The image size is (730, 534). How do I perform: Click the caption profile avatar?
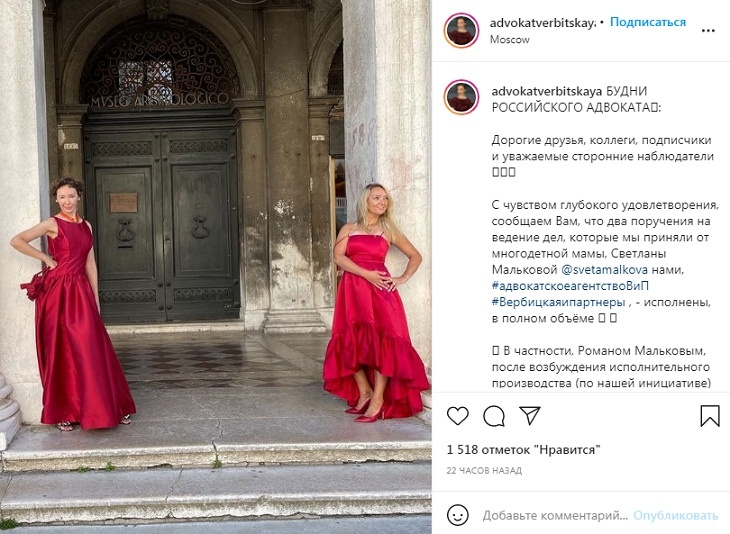(461, 97)
